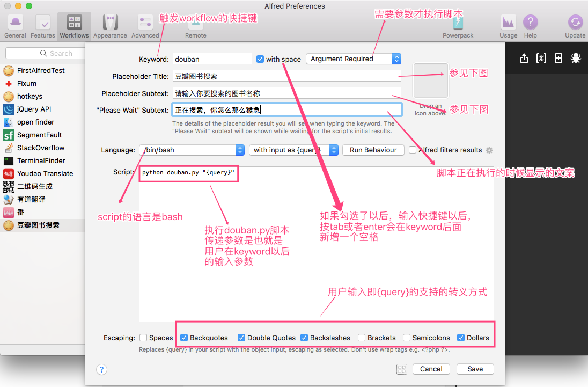
Task: Select the Fixum workflow
Action: [42, 83]
